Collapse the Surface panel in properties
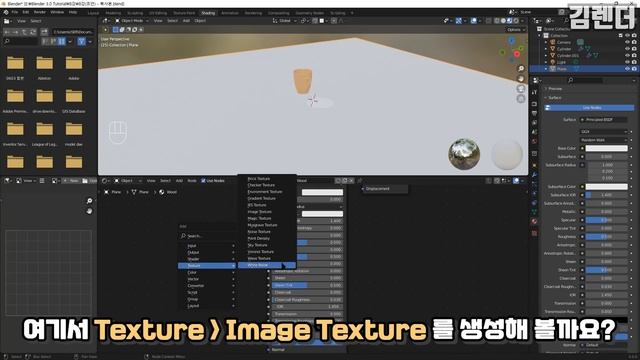Screen dimensions: 640x360 554,98
